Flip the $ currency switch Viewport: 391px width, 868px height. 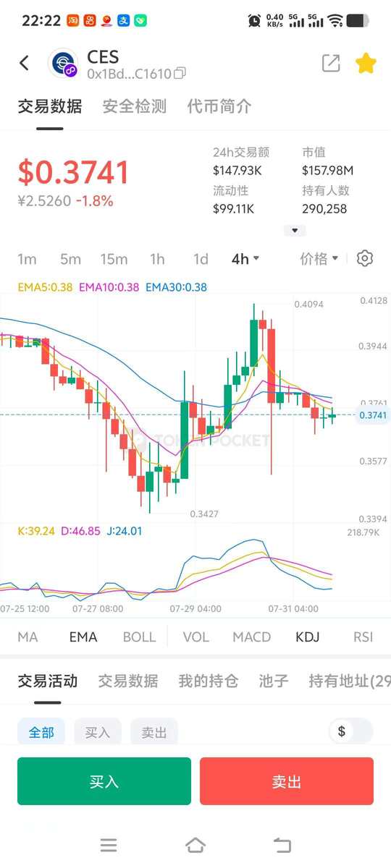(x=351, y=731)
